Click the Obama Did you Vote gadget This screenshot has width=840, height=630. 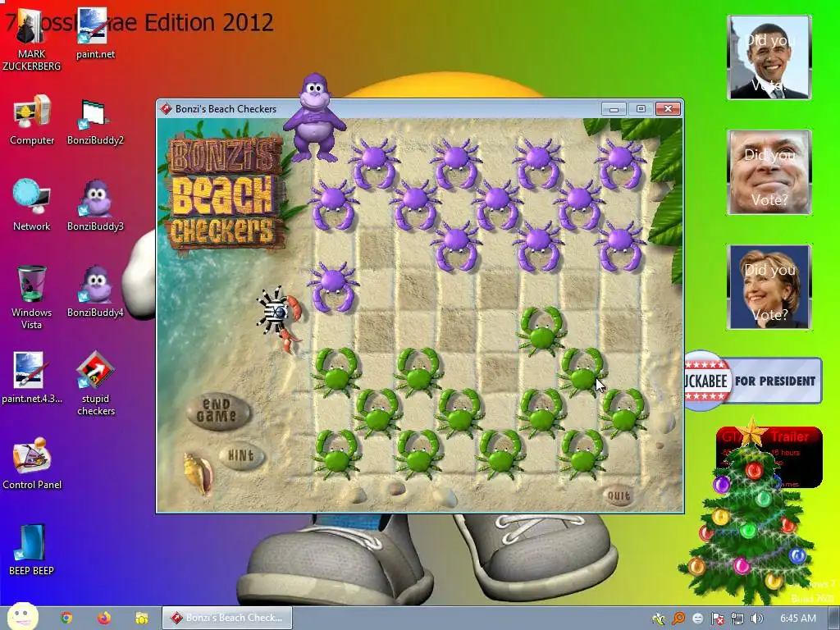click(x=769, y=57)
